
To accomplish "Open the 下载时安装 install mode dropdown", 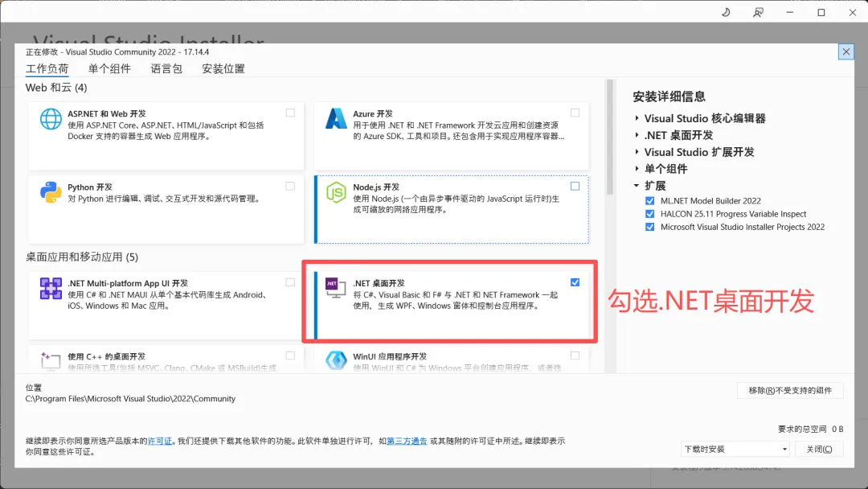I will 735,449.
